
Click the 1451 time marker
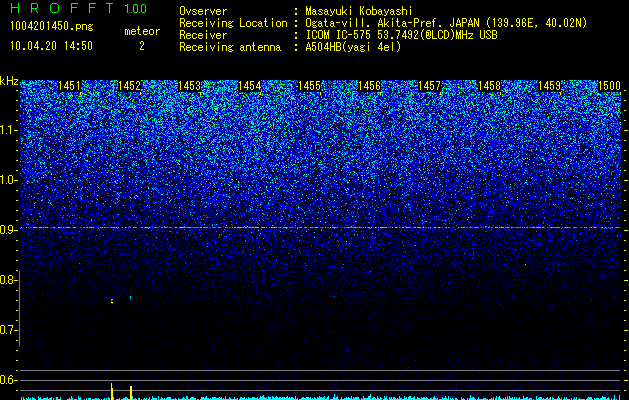coord(69,86)
